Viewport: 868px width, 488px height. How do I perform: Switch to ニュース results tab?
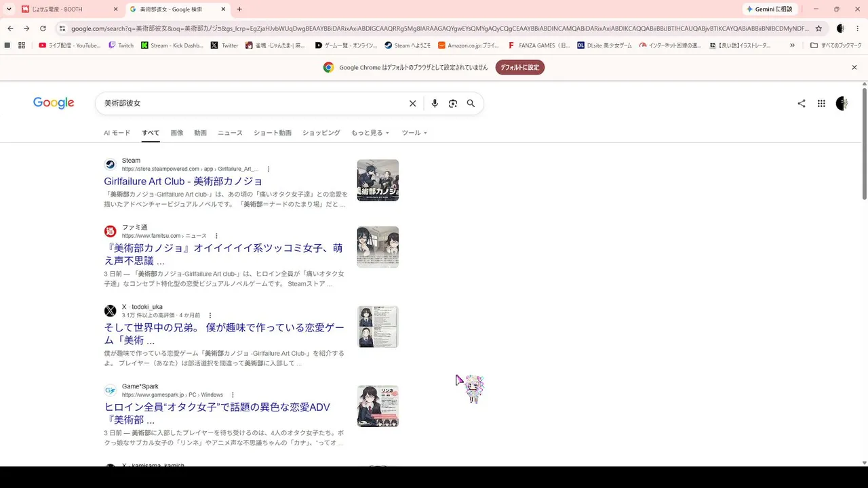point(230,133)
